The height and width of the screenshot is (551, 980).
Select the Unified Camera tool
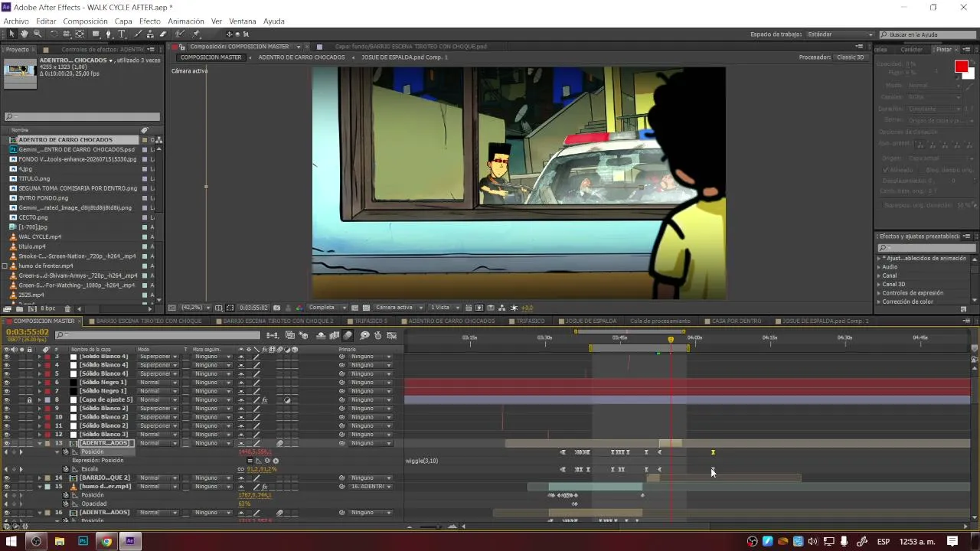pos(67,34)
